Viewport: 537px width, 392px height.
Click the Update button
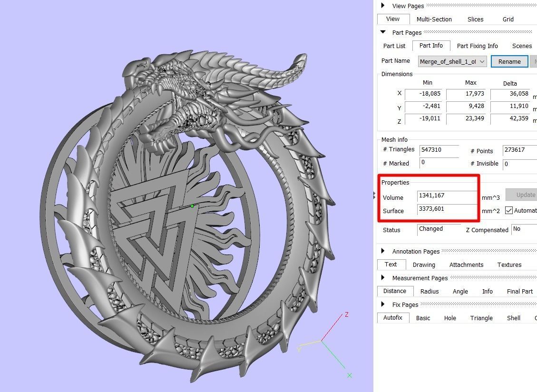[x=522, y=195]
